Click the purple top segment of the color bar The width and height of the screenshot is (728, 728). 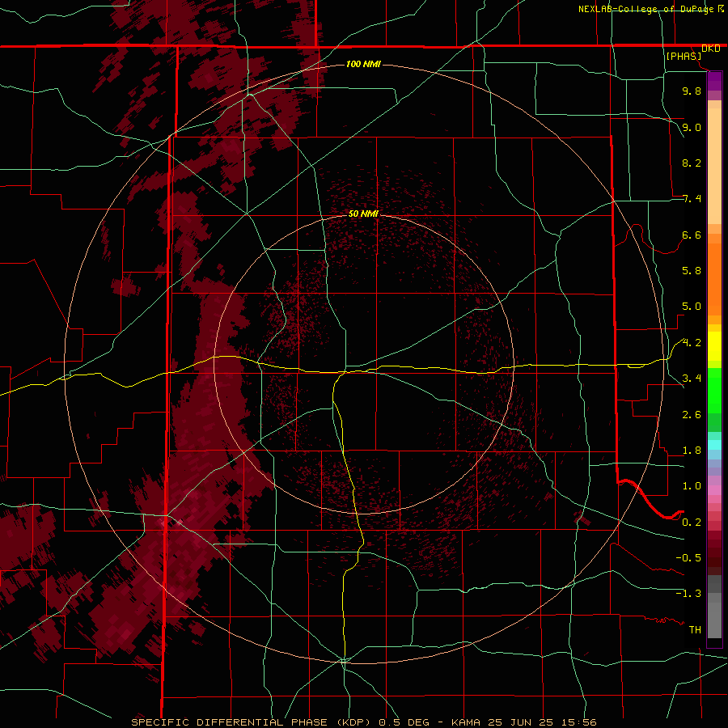click(x=714, y=81)
